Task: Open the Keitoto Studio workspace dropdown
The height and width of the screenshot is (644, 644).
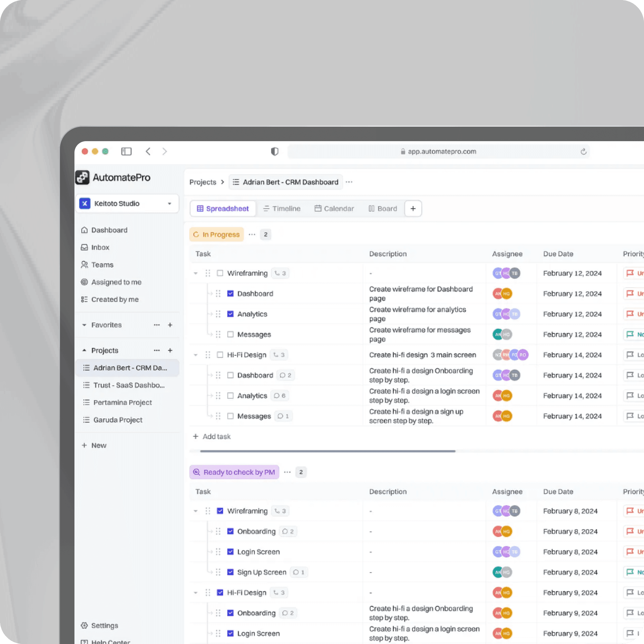Action: coord(169,204)
